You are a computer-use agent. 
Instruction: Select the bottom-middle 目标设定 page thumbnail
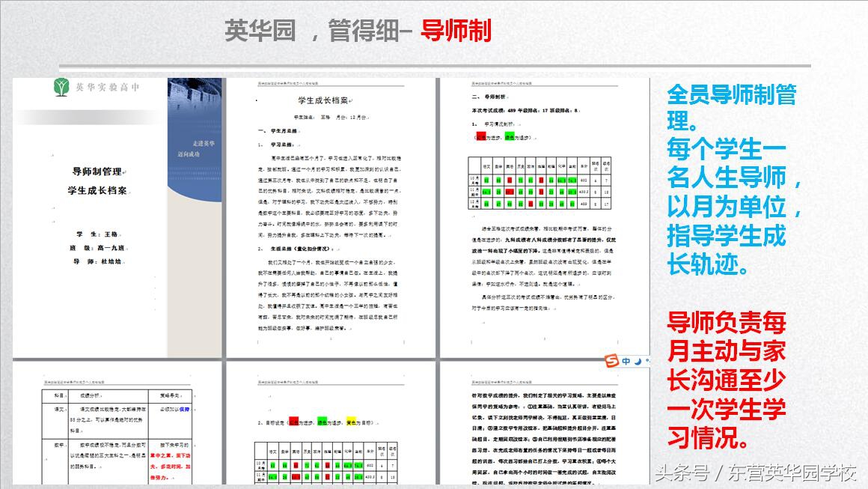click(329, 427)
